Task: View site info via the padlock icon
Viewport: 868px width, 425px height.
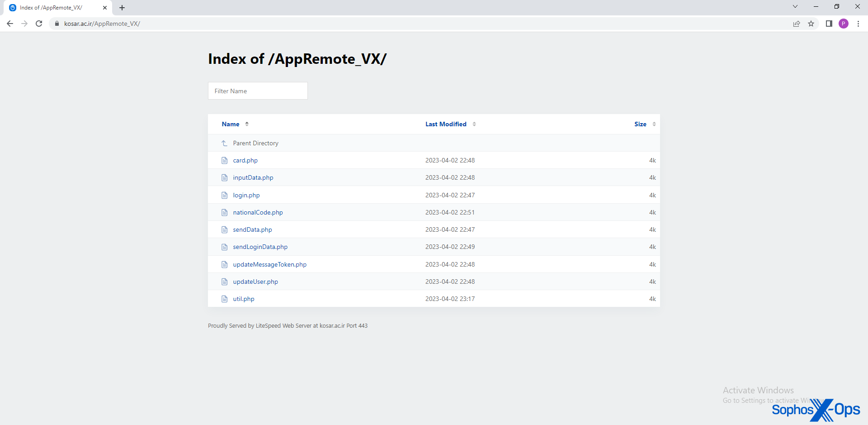Action: tap(57, 24)
